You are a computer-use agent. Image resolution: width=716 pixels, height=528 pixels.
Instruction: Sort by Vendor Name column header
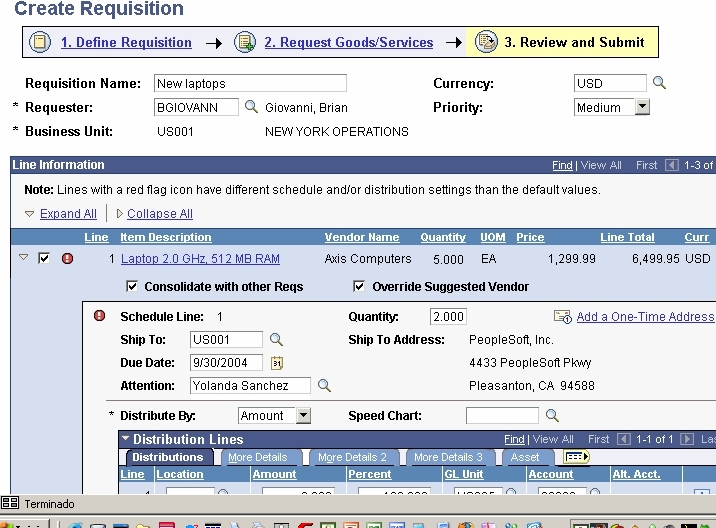[x=362, y=237]
